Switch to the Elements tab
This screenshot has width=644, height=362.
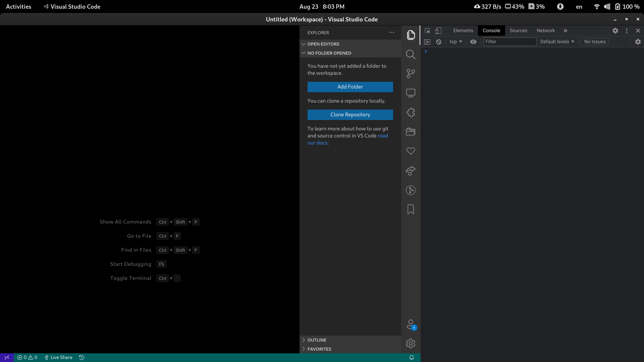pyautogui.click(x=463, y=31)
